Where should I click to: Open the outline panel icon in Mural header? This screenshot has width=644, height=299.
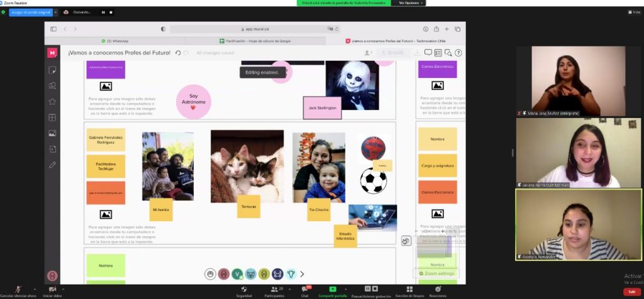(x=438, y=53)
